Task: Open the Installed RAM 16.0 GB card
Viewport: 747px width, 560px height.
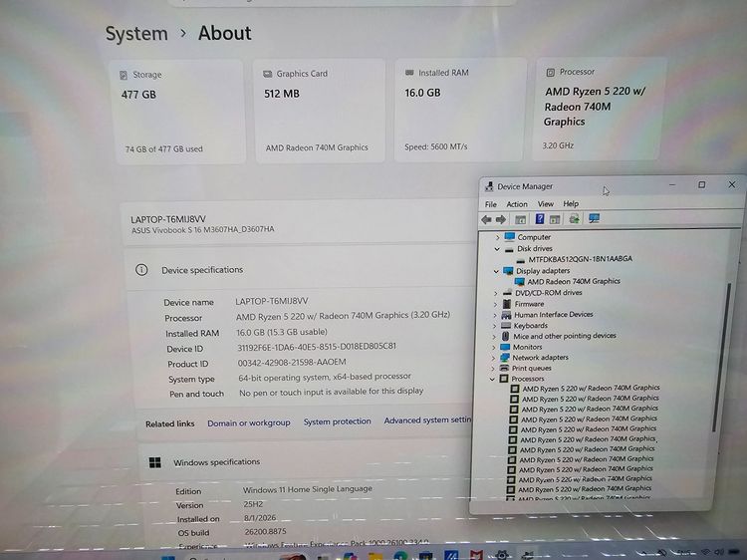Action: 460,111
